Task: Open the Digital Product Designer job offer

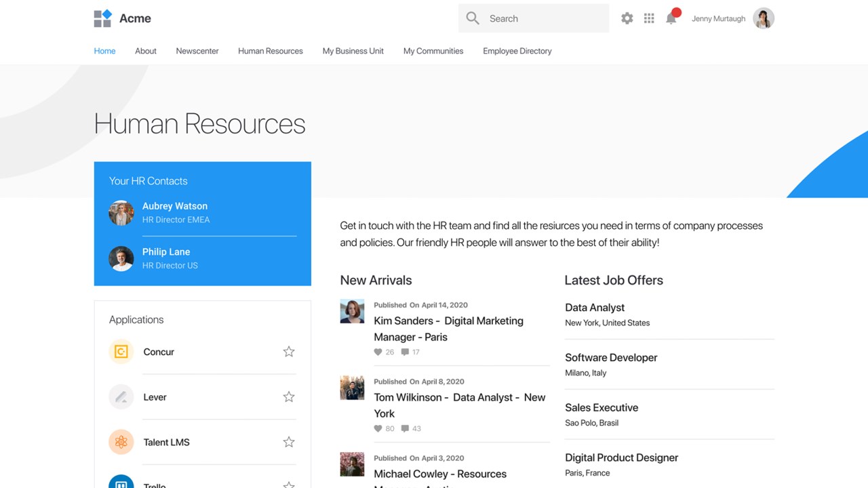Action: 622,458
